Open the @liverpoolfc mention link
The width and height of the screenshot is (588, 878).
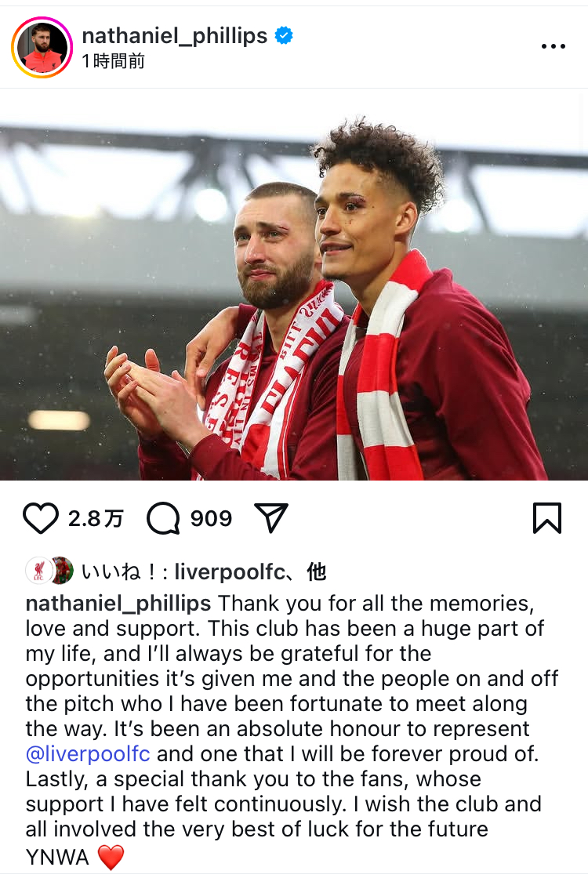[88, 753]
